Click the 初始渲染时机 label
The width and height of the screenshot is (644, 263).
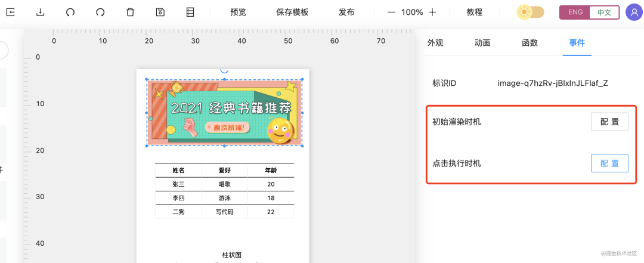(x=457, y=122)
